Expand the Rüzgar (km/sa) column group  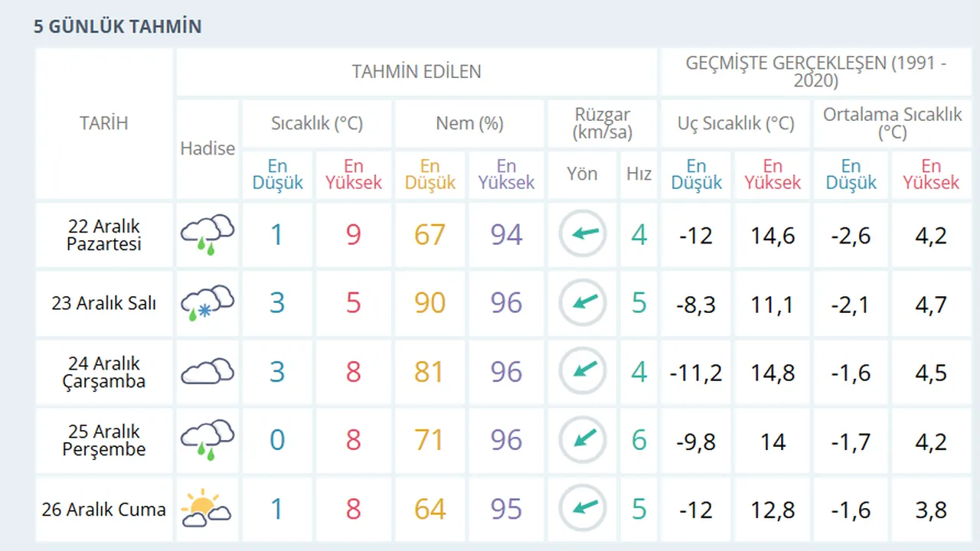coord(603,123)
